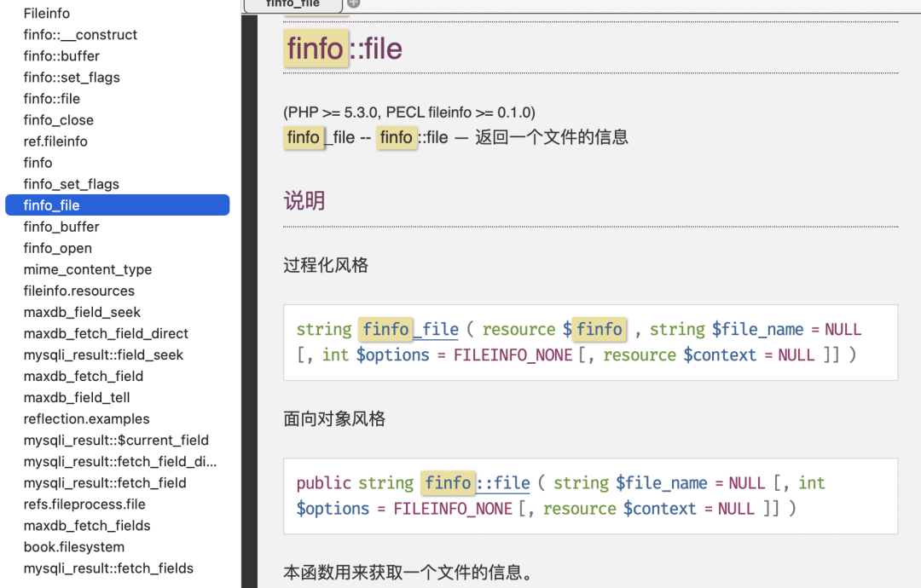Open the finfo_open sidebar entry
Image resolution: width=921 pixels, height=588 pixels.
click(x=57, y=247)
